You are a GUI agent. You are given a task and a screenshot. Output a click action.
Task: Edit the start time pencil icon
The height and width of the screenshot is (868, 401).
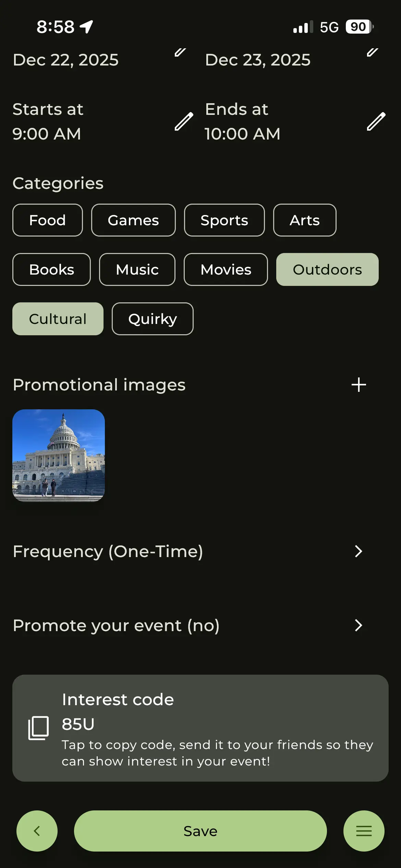pyautogui.click(x=184, y=122)
